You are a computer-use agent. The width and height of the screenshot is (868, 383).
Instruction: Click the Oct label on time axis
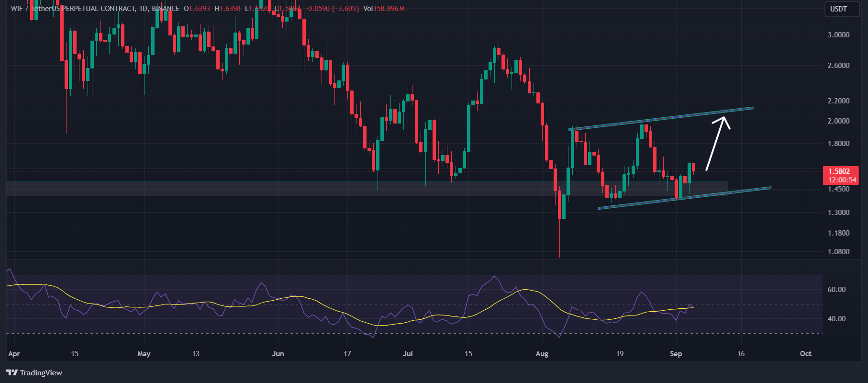pyautogui.click(x=806, y=354)
